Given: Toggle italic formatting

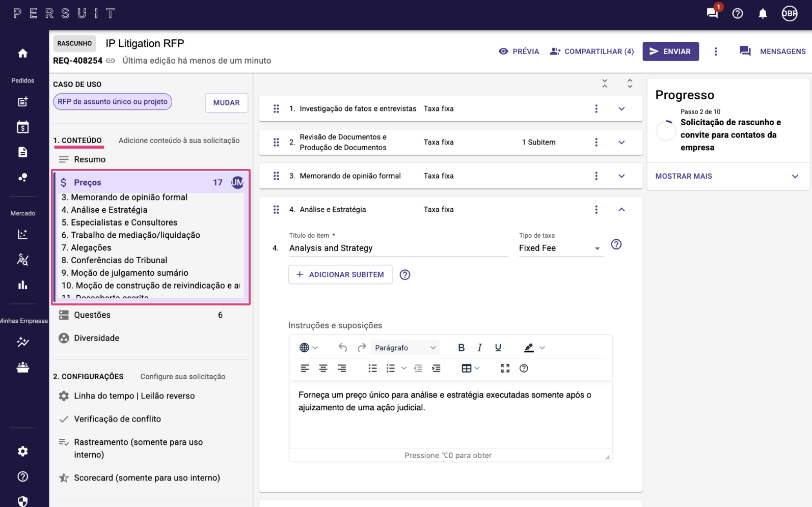Looking at the screenshot, I should point(479,348).
